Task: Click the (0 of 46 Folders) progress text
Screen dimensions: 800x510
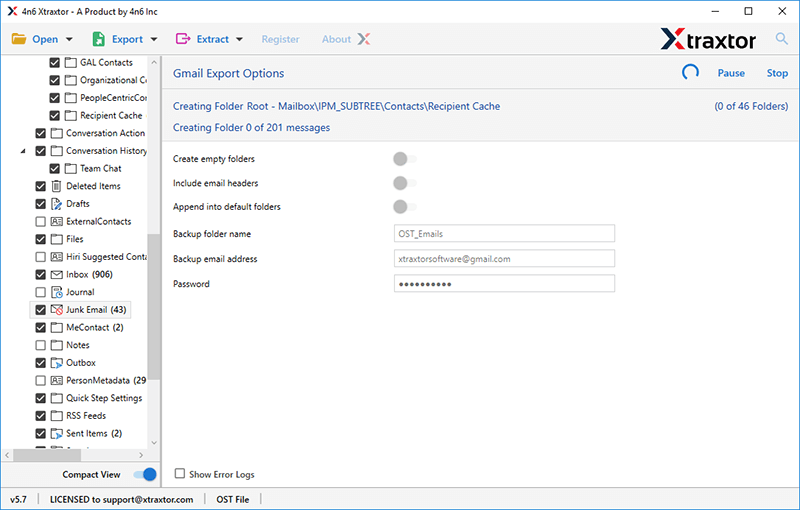Action: [x=751, y=106]
